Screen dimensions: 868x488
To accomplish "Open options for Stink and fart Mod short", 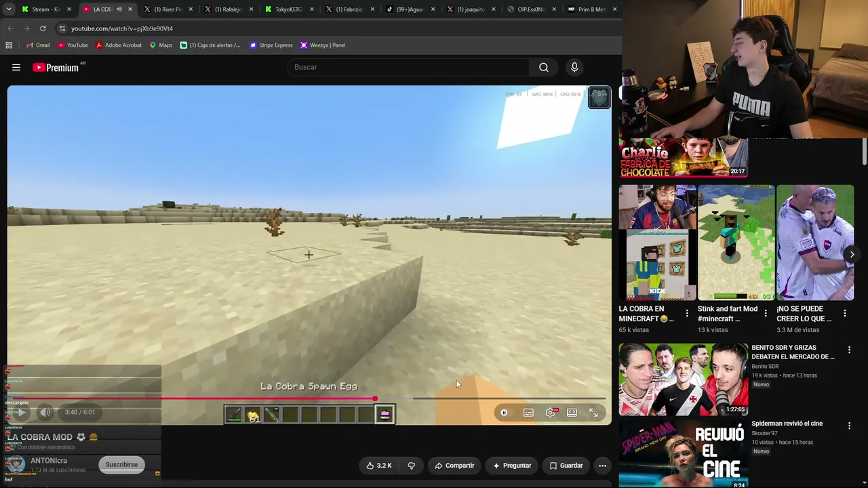I will (766, 313).
